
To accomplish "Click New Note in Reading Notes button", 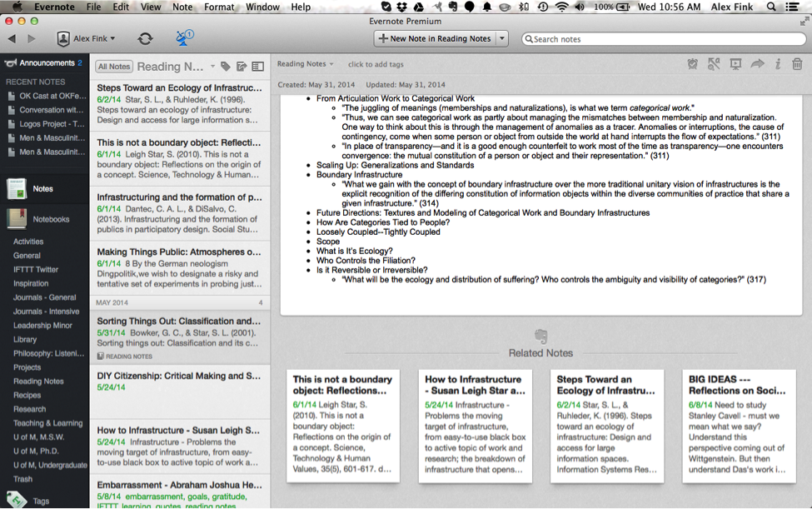I will (434, 38).
